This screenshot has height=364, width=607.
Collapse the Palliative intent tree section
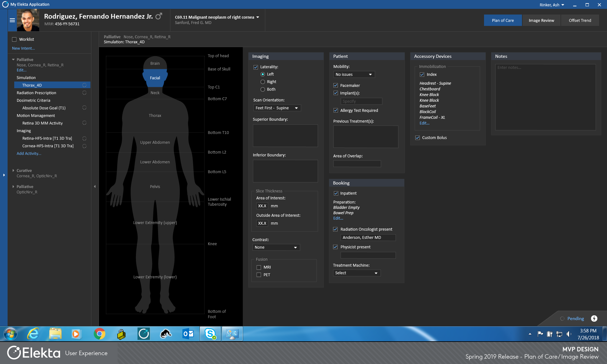point(13,59)
